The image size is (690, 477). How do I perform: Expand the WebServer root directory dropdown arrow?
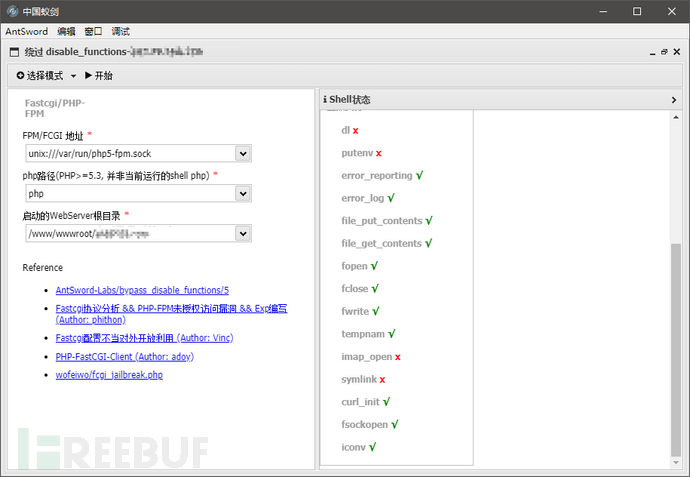coord(243,234)
